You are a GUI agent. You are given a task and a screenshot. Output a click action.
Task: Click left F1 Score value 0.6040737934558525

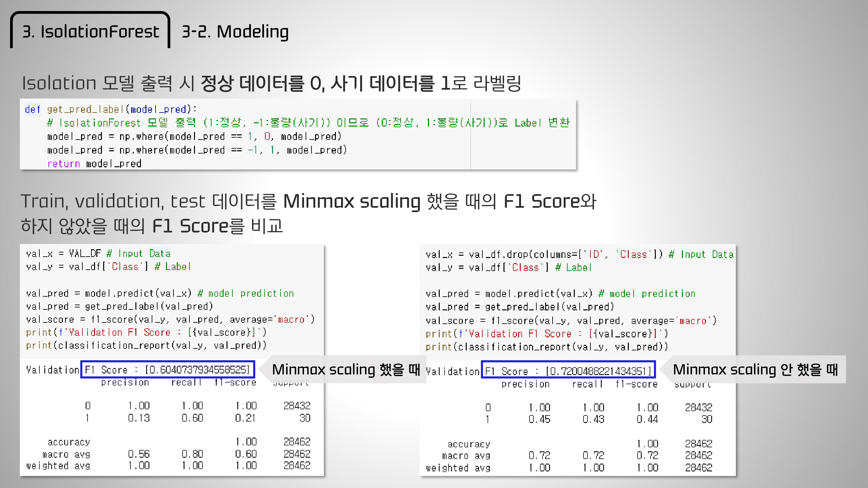point(198,370)
